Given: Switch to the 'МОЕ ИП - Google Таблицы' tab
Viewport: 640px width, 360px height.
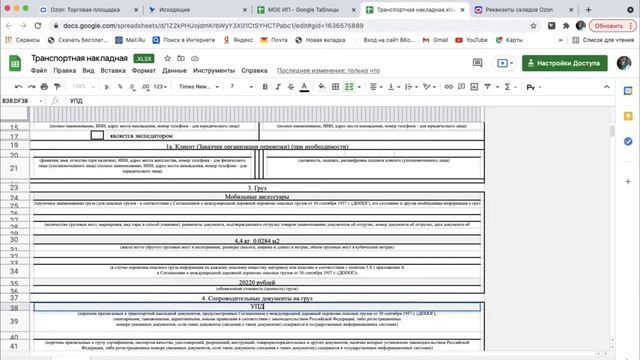Looking at the screenshot, I should 303,9.
